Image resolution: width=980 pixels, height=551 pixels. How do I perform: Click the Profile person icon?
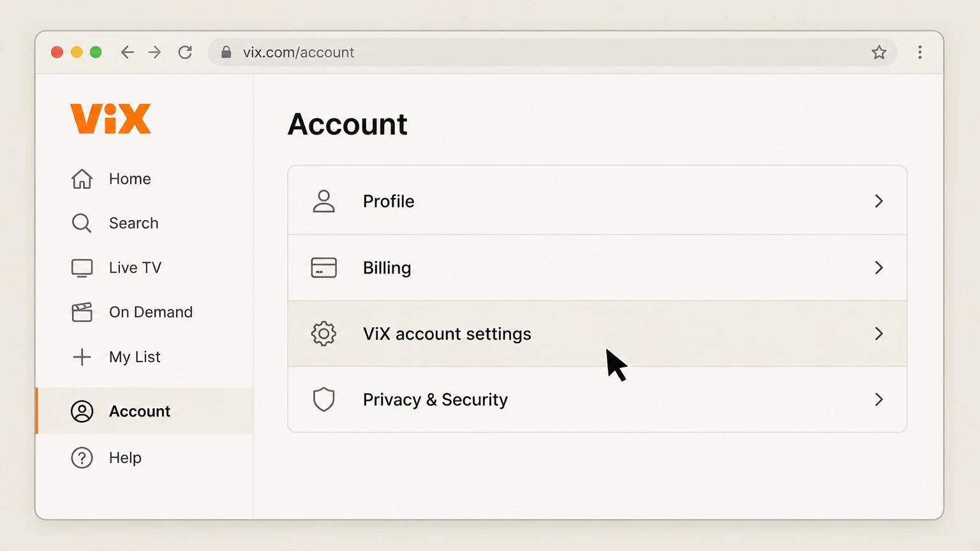pyautogui.click(x=323, y=201)
